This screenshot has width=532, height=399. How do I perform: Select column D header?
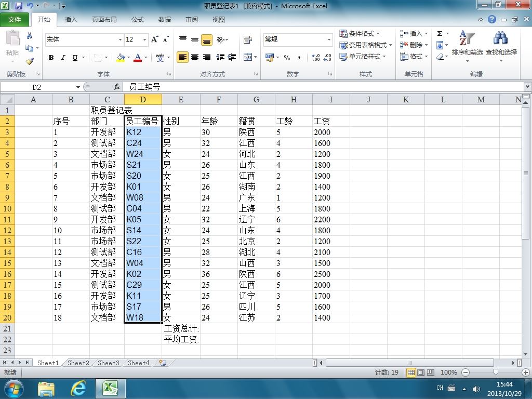click(x=143, y=99)
